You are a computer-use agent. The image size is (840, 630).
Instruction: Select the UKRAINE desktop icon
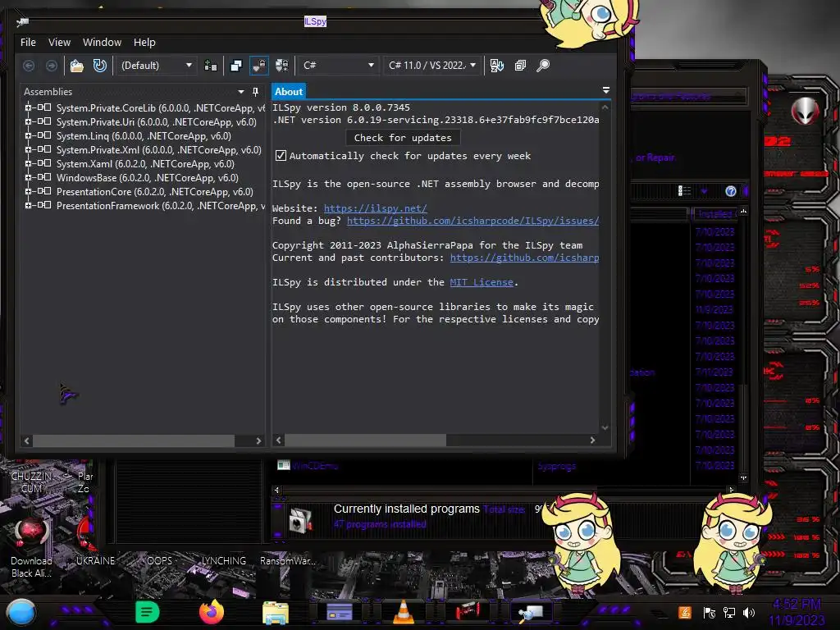[95, 561]
